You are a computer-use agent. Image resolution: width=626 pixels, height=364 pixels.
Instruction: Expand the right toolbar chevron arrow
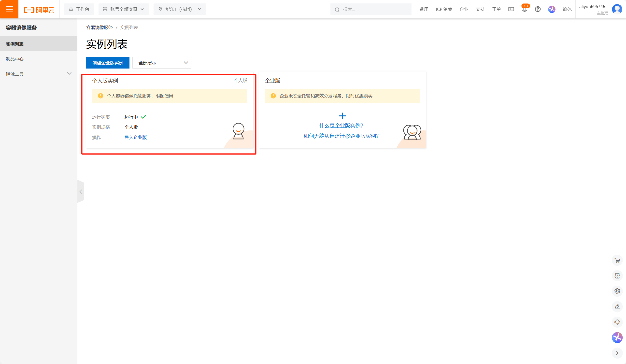[x=617, y=353]
